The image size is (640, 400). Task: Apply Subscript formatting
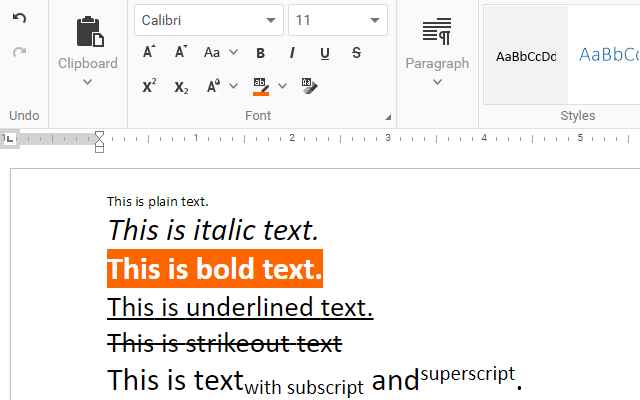pyautogui.click(x=181, y=87)
